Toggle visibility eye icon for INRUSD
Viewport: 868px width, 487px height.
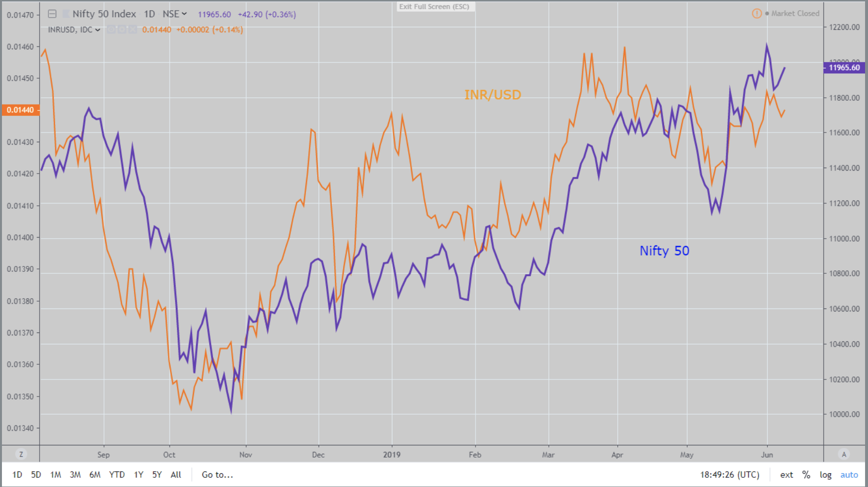click(x=111, y=30)
